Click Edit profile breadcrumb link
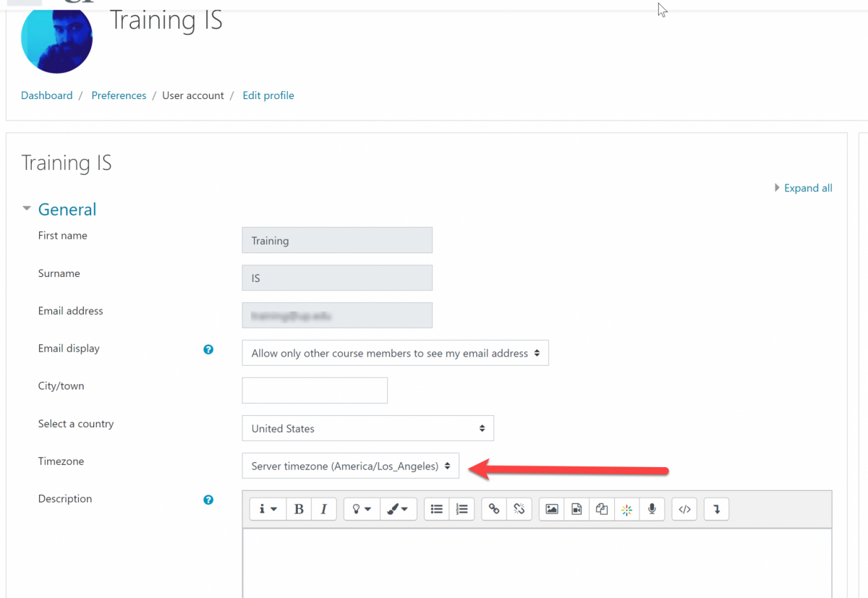The image size is (868, 598). point(268,95)
